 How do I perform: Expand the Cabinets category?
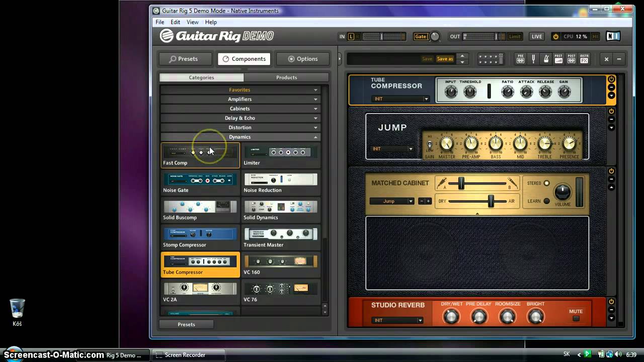(x=239, y=109)
